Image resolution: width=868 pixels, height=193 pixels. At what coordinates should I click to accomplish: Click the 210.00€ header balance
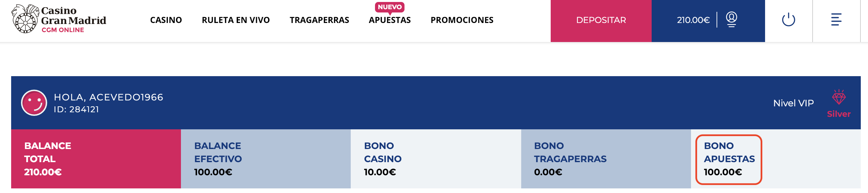[693, 20]
